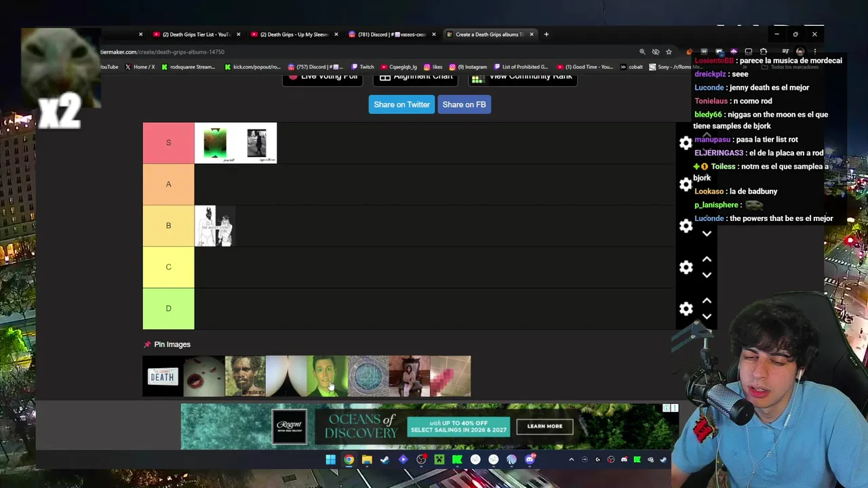The image size is (868, 488).
Task: Pick the red lips album cover thumbnail
Action: (203, 376)
